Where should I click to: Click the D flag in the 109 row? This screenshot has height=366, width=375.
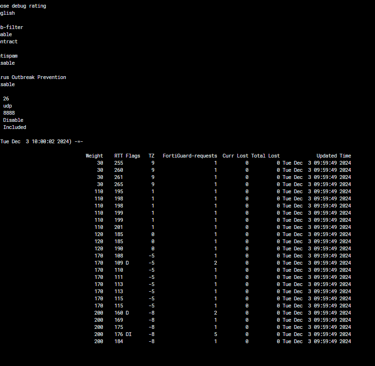(x=127, y=263)
